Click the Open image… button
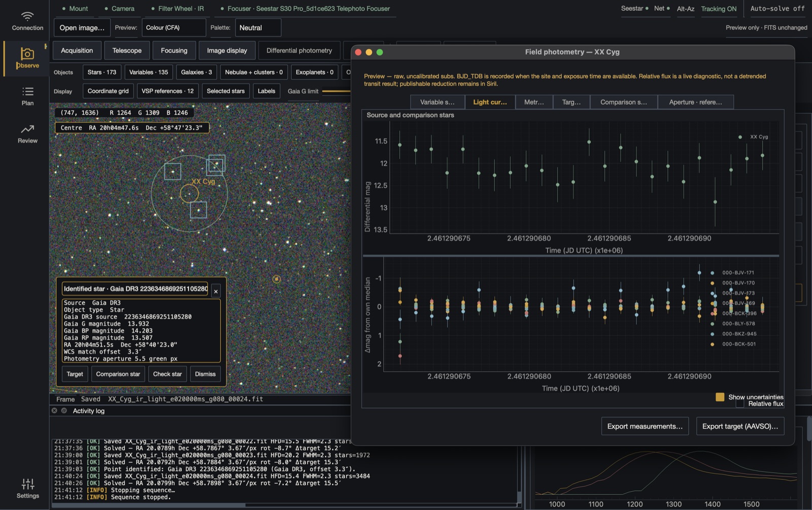 (x=82, y=27)
